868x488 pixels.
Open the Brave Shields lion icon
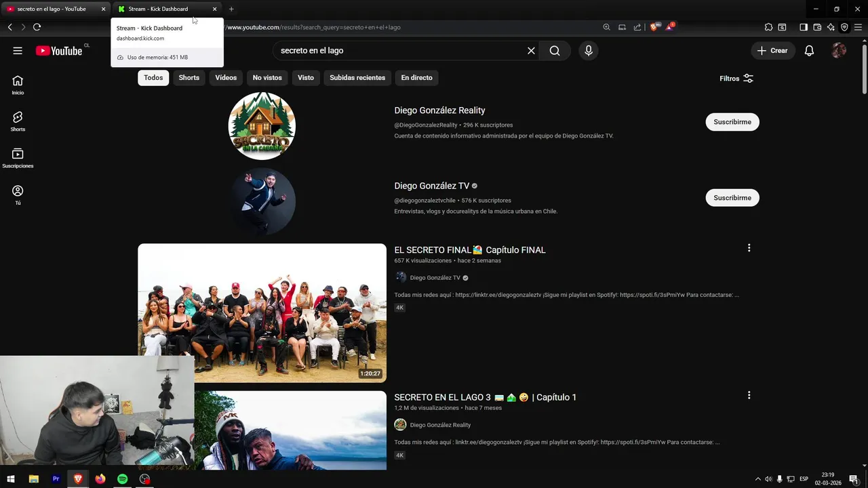[x=654, y=27]
